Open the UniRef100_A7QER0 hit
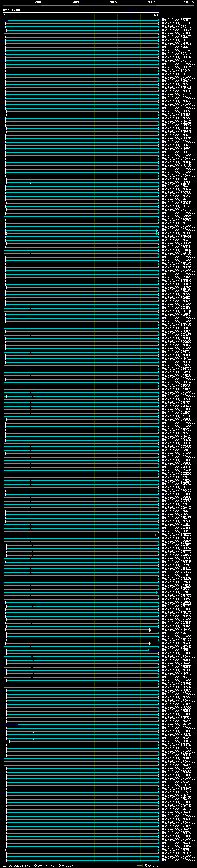 177,67
